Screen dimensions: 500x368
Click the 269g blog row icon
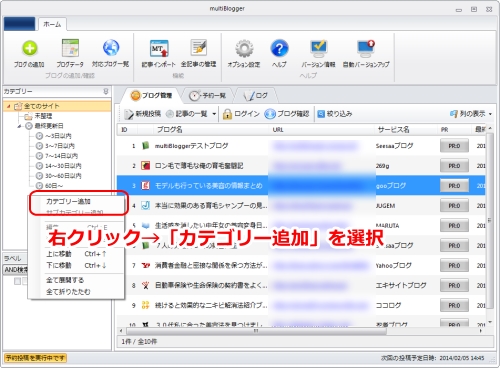145,166
